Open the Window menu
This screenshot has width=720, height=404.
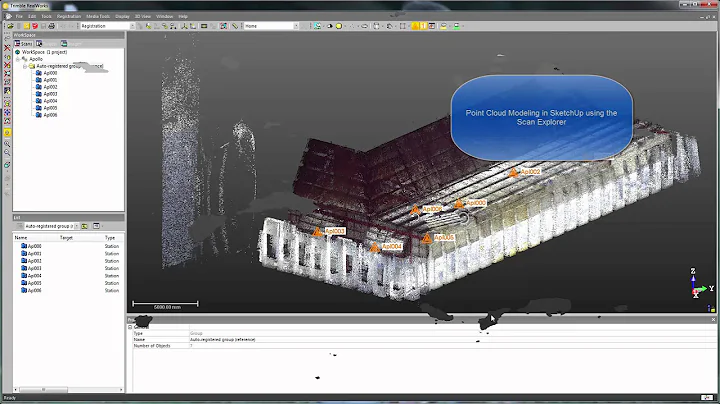pos(164,16)
